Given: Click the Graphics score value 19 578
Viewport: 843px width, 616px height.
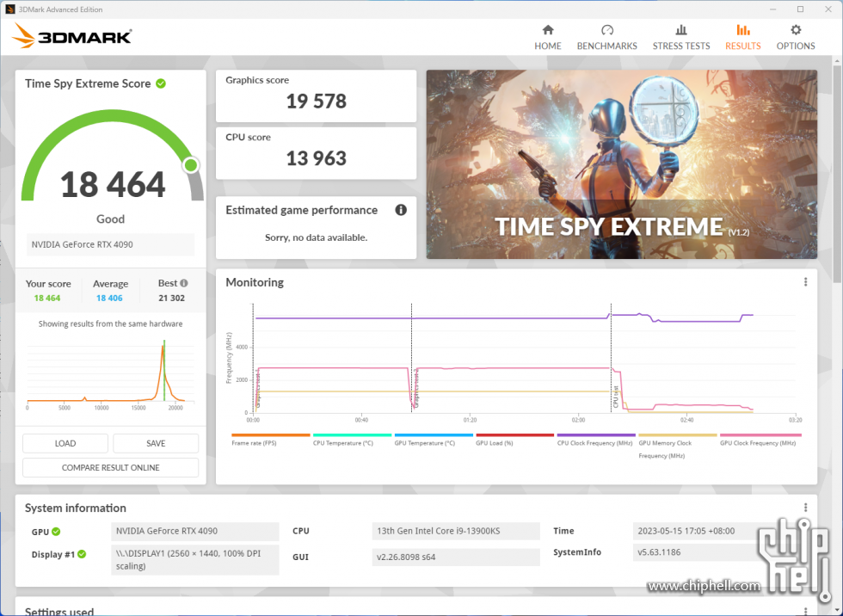Looking at the screenshot, I should 317,102.
